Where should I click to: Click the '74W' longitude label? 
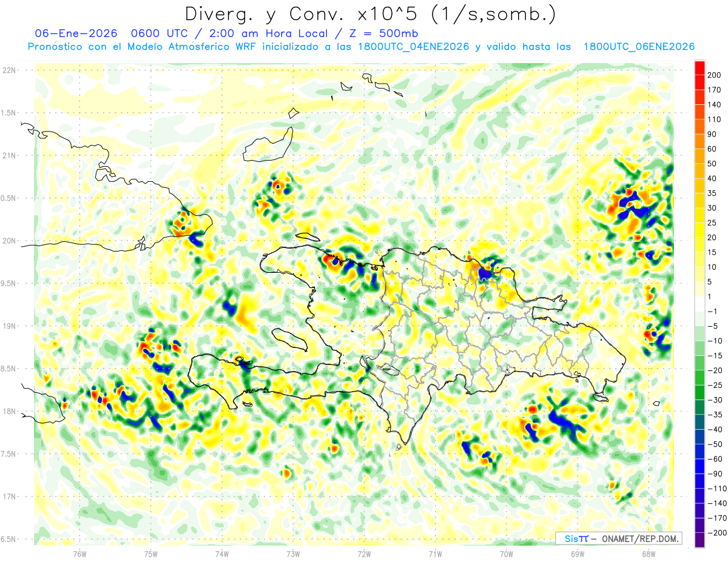click(222, 554)
